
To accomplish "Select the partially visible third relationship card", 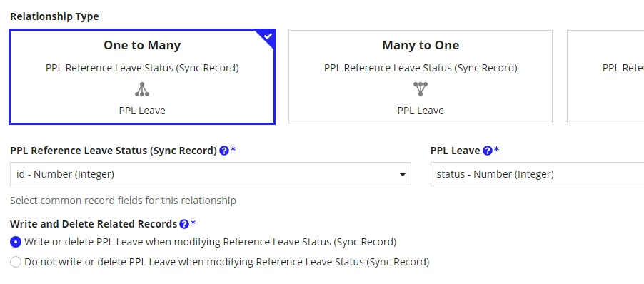I will click(605, 76).
